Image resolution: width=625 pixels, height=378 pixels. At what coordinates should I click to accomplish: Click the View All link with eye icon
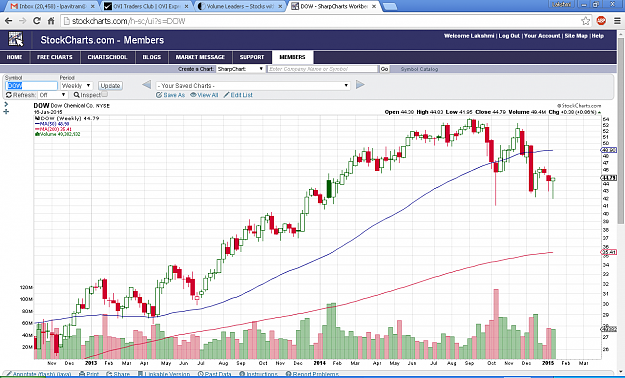(204, 95)
